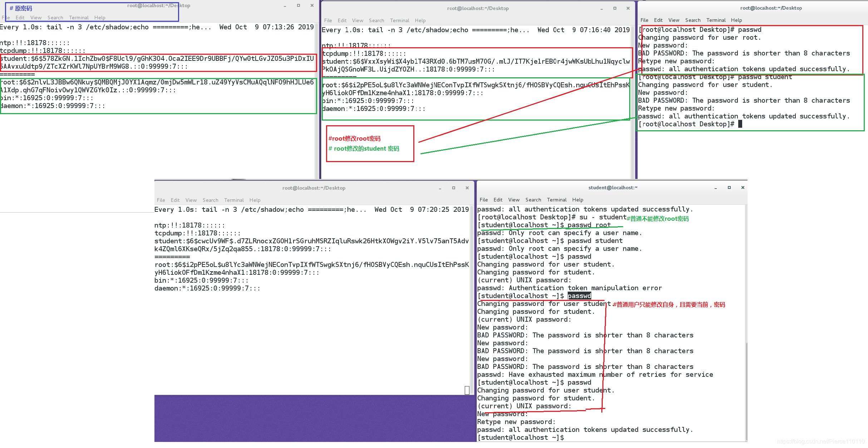Maximize the bottom-left terminal window
868x448 pixels.
(454, 188)
